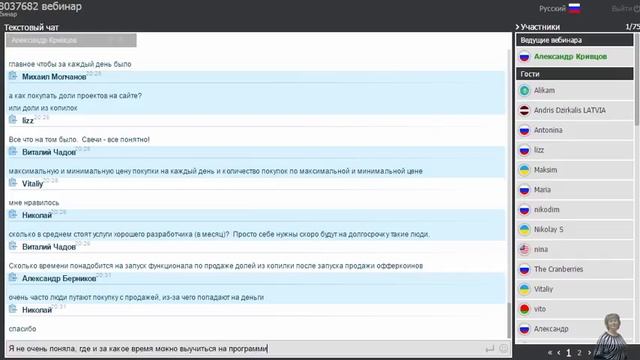This screenshot has width=640, height=360.
Task: Click the Russian flag next to Русский
Action: click(574, 8)
